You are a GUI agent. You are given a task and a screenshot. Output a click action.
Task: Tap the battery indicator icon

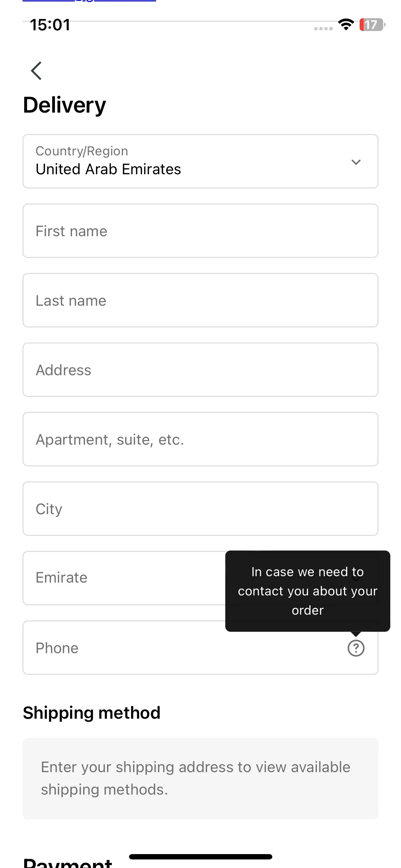[372, 25]
